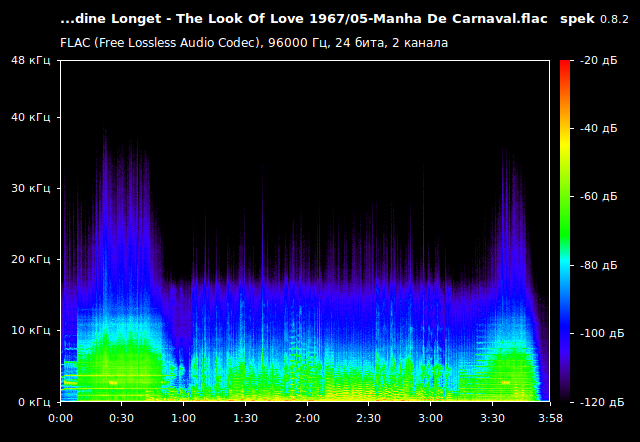Click the FLAC codec info line
The height and width of the screenshot is (442, 640).
(x=254, y=43)
